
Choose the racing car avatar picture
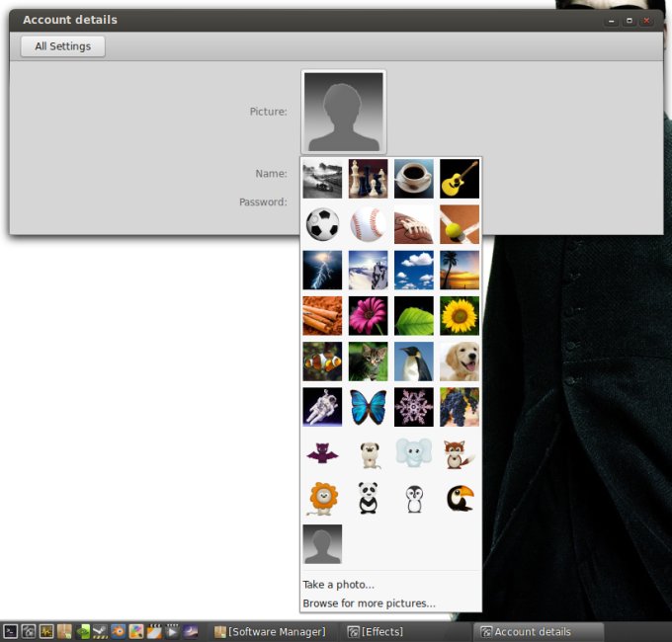coord(322,179)
